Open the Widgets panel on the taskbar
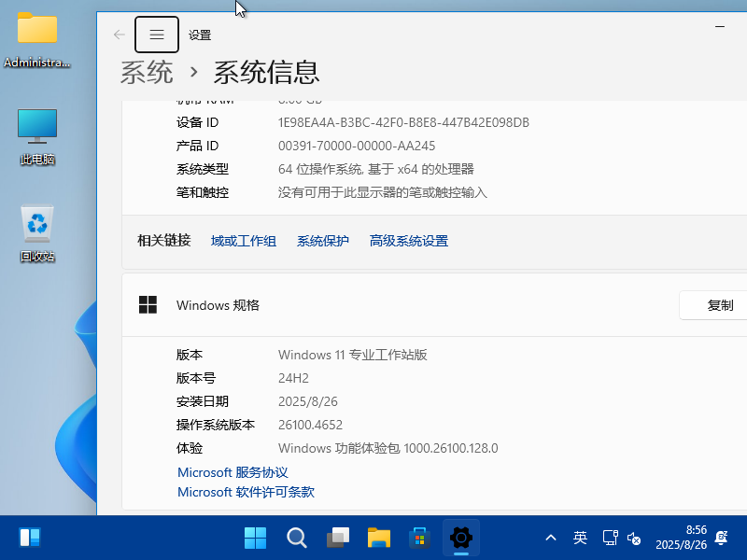This screenshot has height=560, width=747. pos(30,538)
